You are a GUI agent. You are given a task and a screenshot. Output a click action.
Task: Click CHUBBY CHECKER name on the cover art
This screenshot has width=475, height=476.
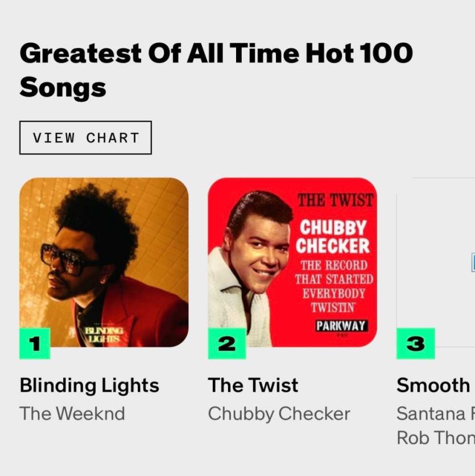334,236
